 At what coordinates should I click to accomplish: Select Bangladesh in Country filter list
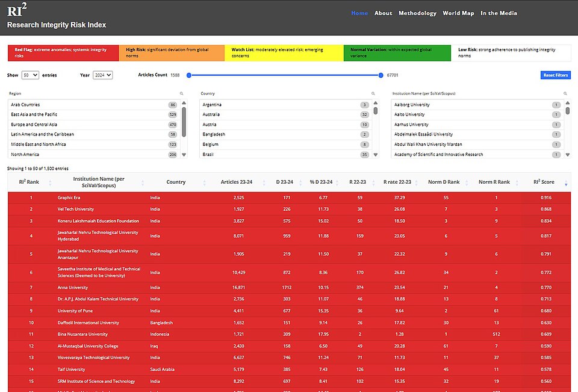click(x=285, y=135)
